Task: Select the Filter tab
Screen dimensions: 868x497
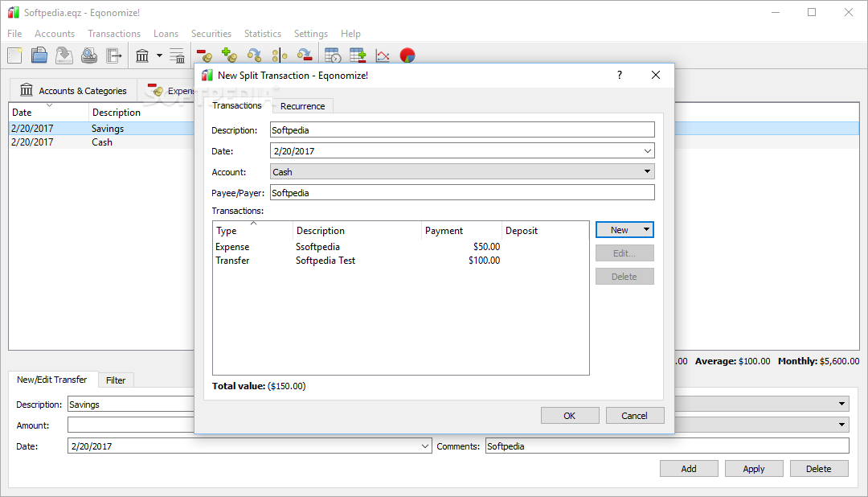Action: tap(116, 380)
